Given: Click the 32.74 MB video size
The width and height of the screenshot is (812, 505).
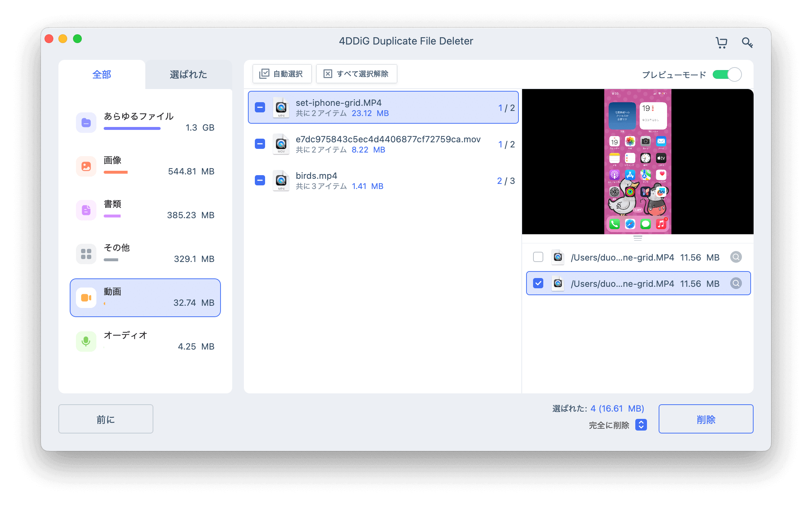Looking at the screenshot, I should point(194,303).
